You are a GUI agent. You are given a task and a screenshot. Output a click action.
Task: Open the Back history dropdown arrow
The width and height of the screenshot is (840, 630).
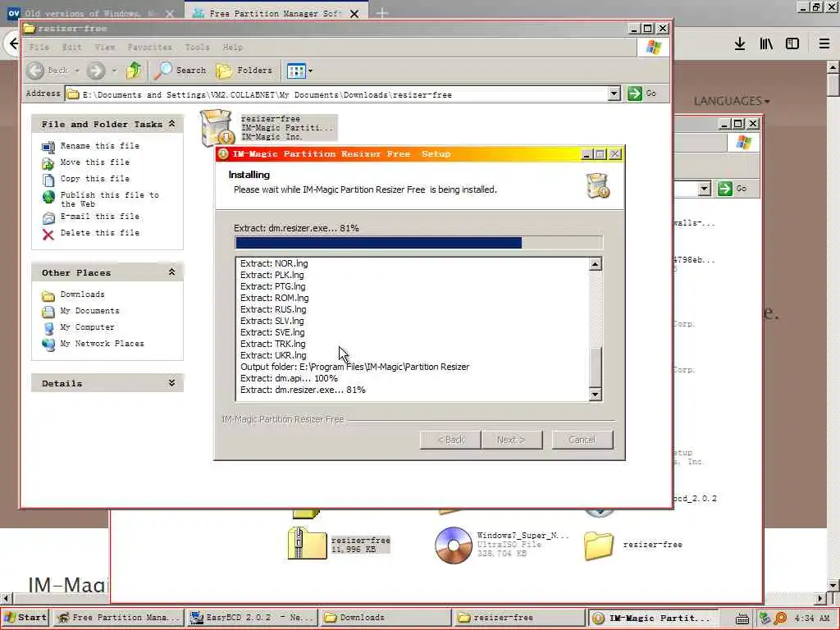[x=77, y=71]
